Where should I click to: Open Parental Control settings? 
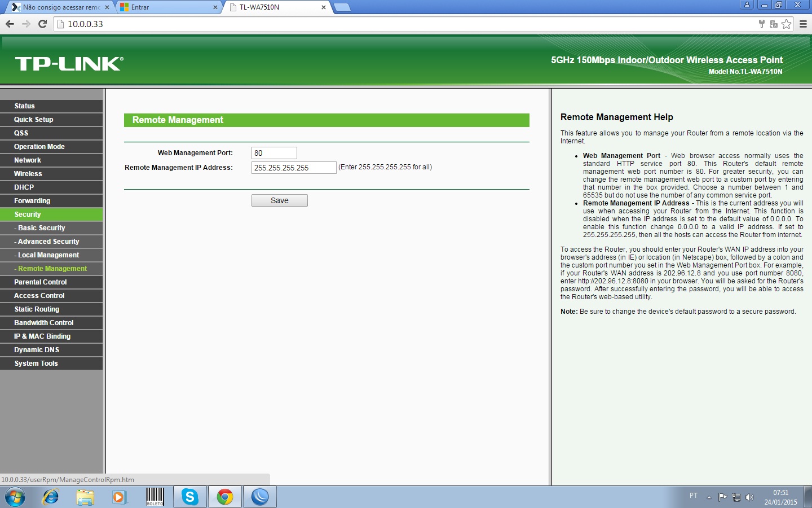[51, 282]
